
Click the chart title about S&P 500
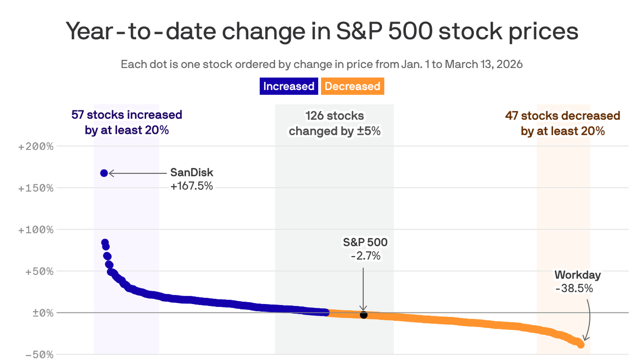click(322, 32)
